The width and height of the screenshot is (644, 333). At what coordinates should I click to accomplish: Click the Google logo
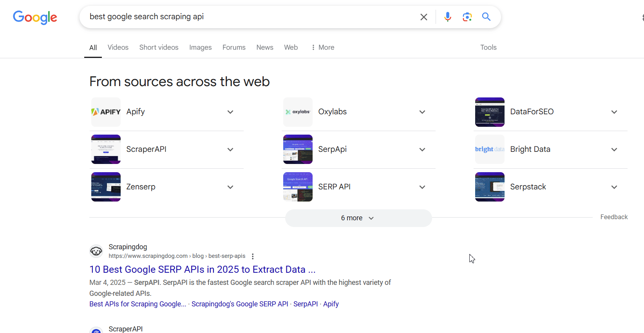tap(35, 17)
